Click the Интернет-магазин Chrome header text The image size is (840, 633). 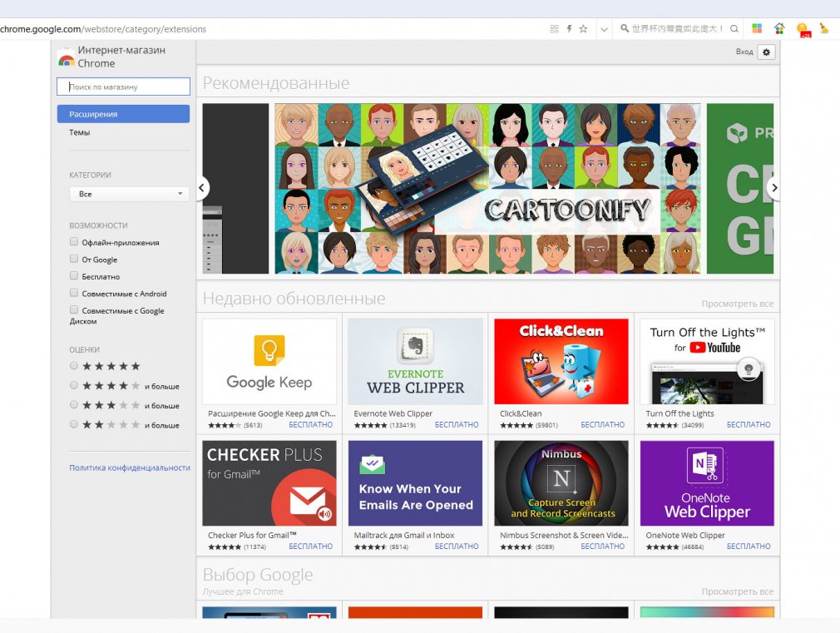tap(121, 57)
